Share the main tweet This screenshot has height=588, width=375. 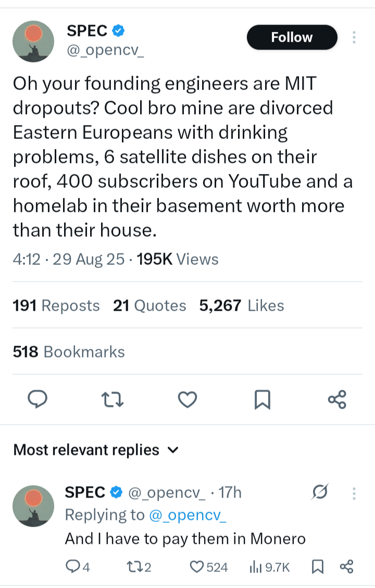[337, 399]
